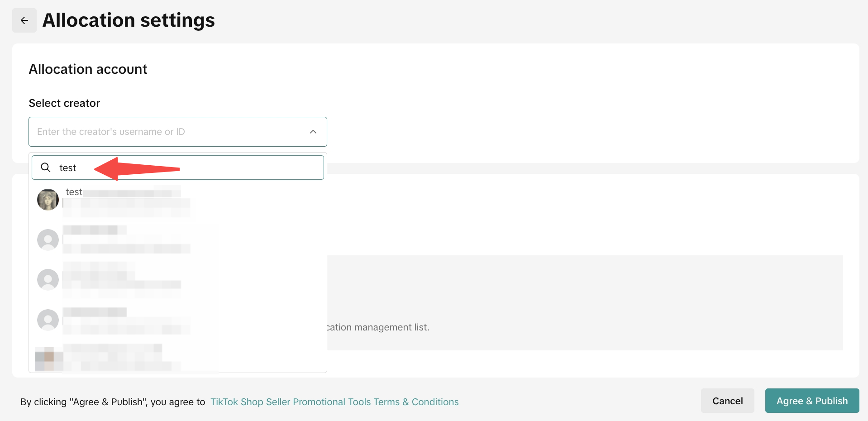Click the 'Allocation settings' page title
Screen dimensions: 868x421
[x=129, y=20]
